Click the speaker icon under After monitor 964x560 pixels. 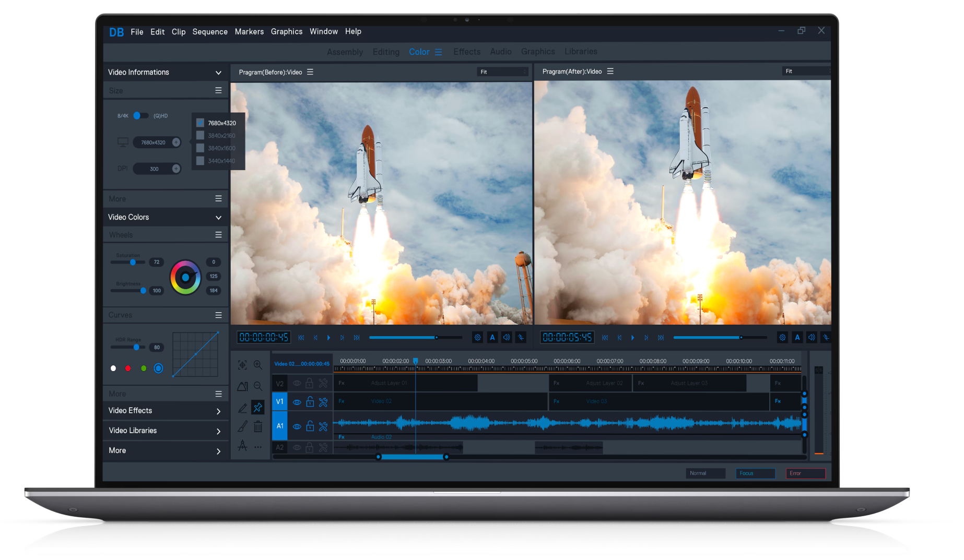click(812, 338)
